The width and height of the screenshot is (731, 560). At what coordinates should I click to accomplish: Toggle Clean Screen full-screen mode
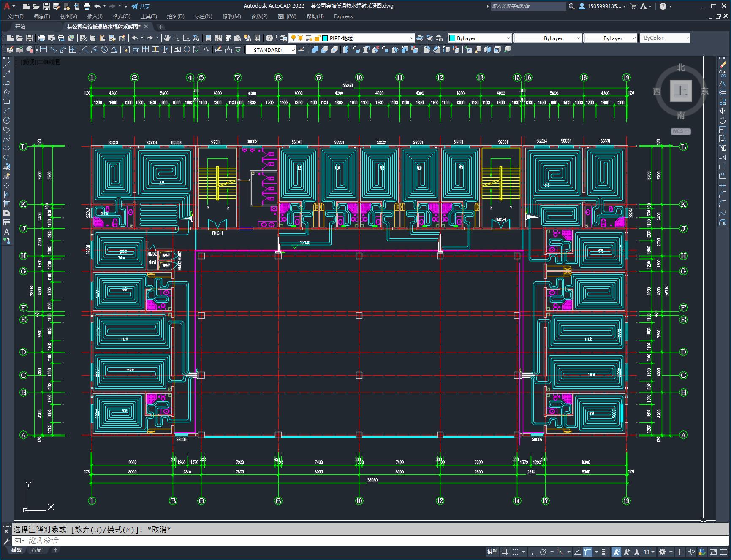713,552
